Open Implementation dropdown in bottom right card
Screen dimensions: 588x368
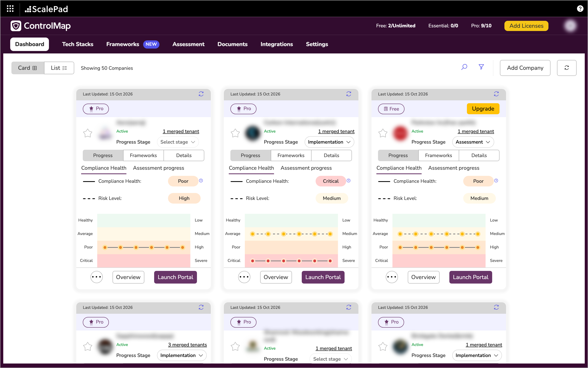477,355
